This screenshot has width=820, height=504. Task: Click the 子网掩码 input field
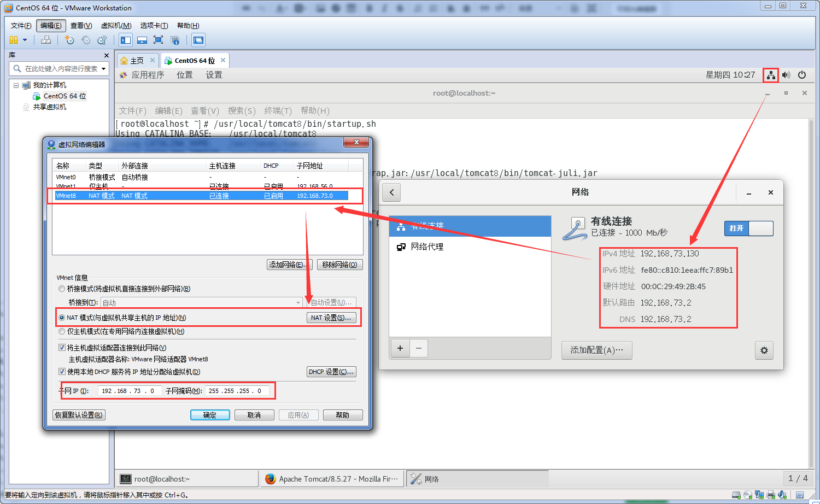click(237, 391)
